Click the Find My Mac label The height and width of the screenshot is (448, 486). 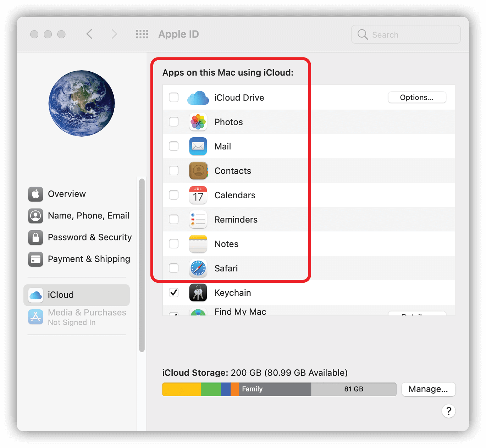pos(240,311)
